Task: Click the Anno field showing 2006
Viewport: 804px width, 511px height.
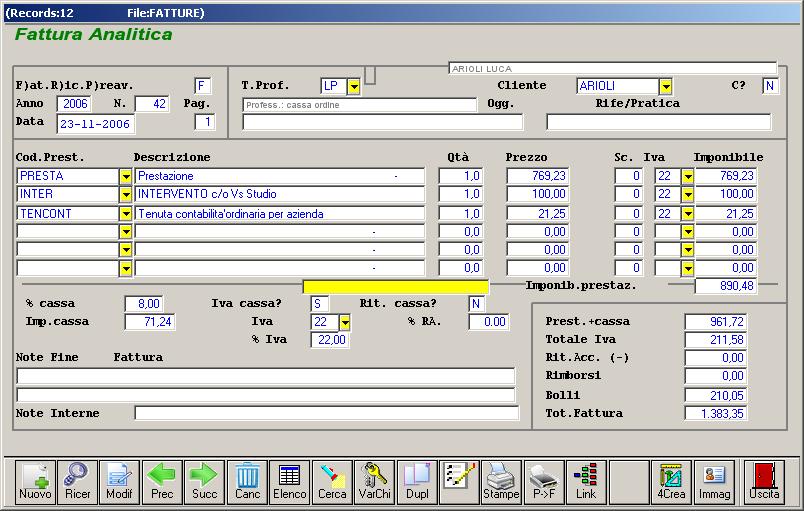Action: 74,104
